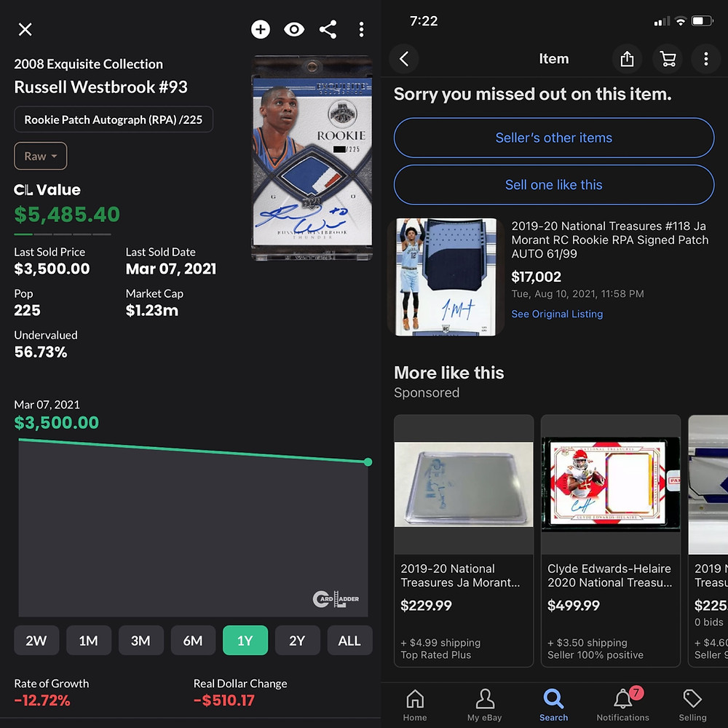Image resolution: width=728 pixels, height=728 pixels.
Task: Open eBay Search tab
Action: (553, 705)
